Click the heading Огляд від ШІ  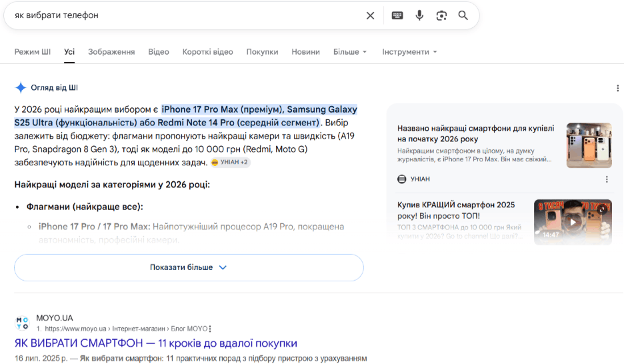(x=55, y=87)
